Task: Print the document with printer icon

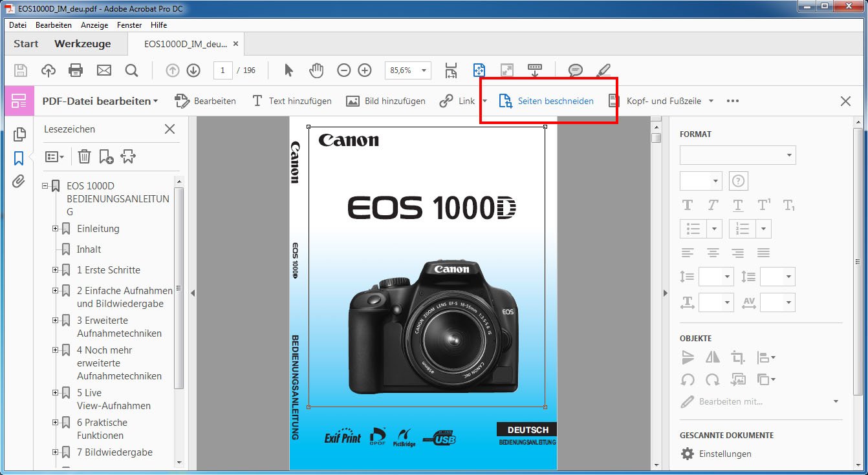Action: 76,70
